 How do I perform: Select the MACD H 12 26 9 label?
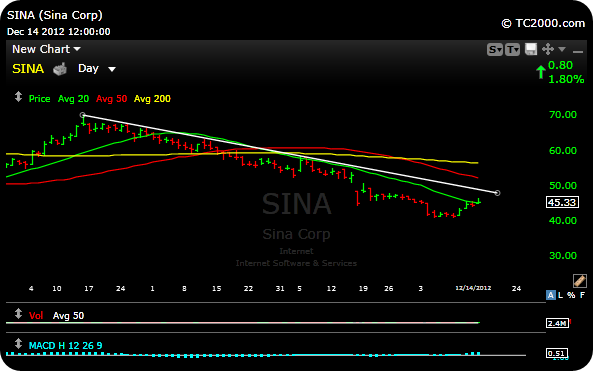(65, 345)
